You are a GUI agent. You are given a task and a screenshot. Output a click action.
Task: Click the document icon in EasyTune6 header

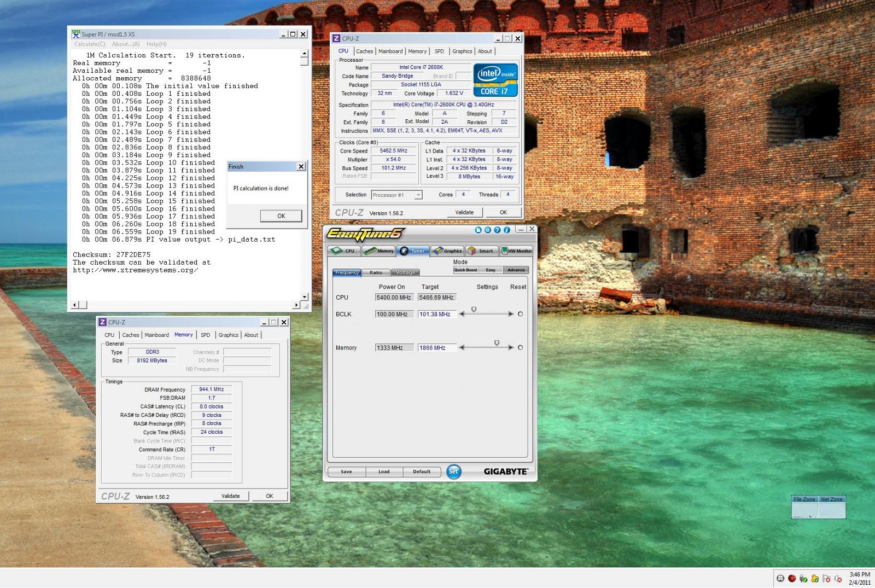pyautogui.click(x=479, y=230)
